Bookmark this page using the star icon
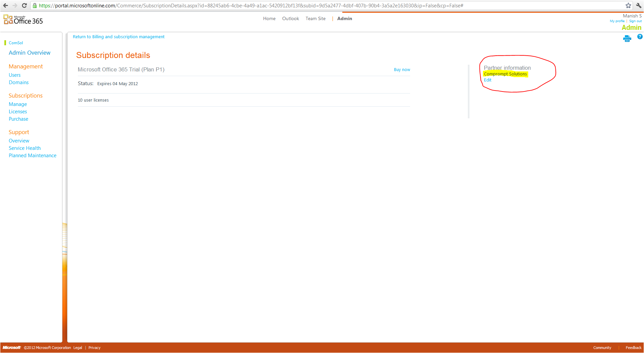This screenshot has width=644, height=353. pyautogui.click(x=628, y=5)
